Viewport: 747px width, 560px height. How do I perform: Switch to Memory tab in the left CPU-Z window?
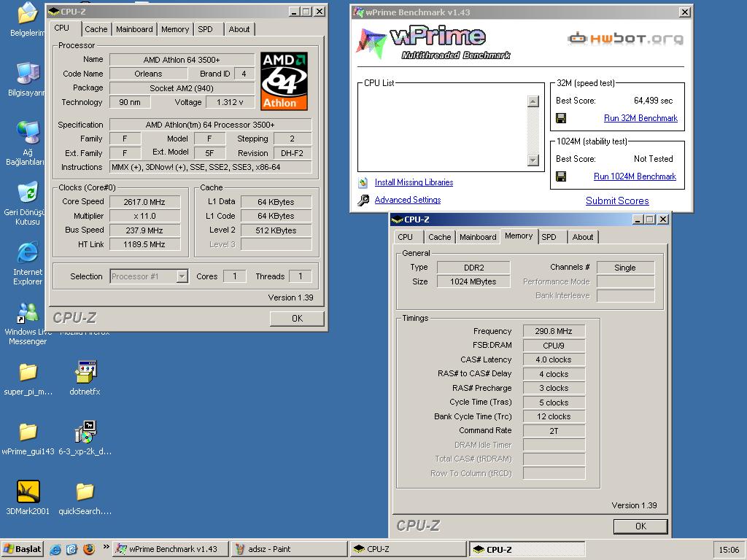point(175,29)
